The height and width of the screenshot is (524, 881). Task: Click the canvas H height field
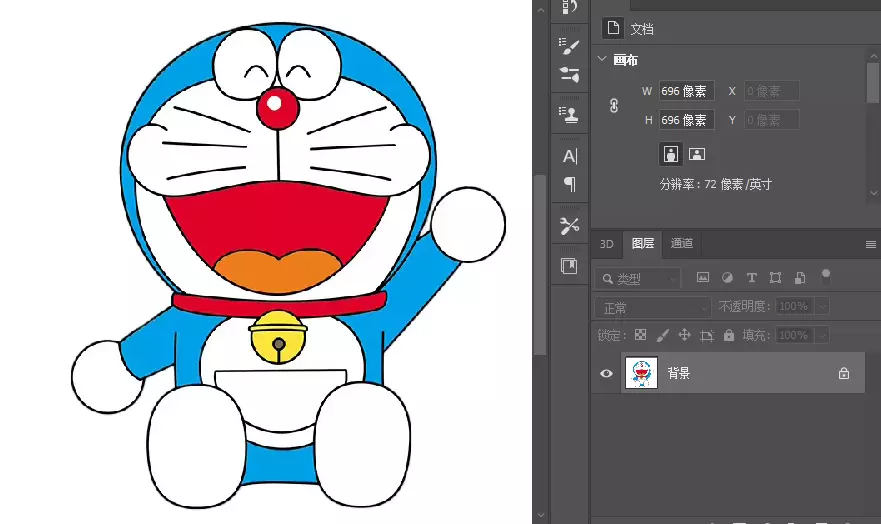pyautogui.click(x=686, y=120)
